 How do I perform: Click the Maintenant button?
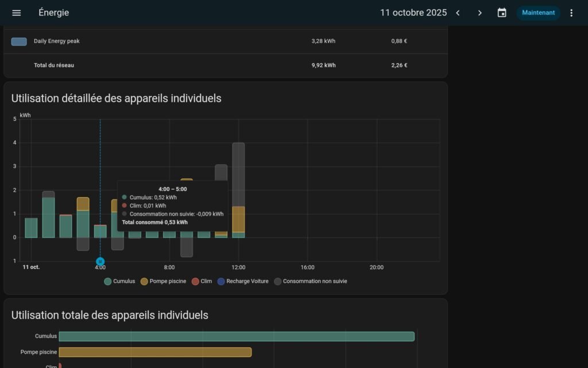coord(538,13)
